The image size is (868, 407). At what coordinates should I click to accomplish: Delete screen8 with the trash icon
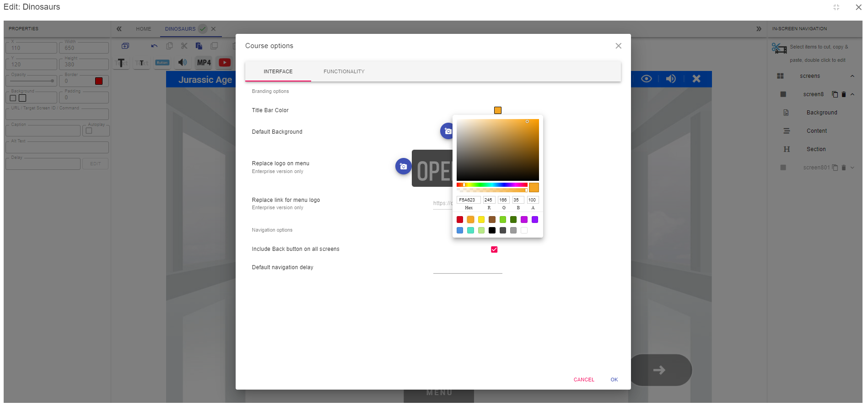click(x=844, y=94)
